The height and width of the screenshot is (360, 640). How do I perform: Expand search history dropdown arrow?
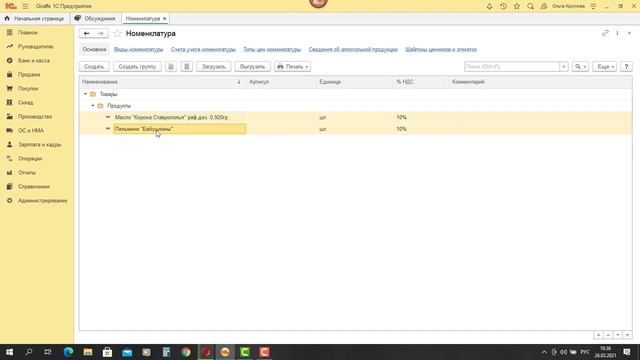(564, 67)
